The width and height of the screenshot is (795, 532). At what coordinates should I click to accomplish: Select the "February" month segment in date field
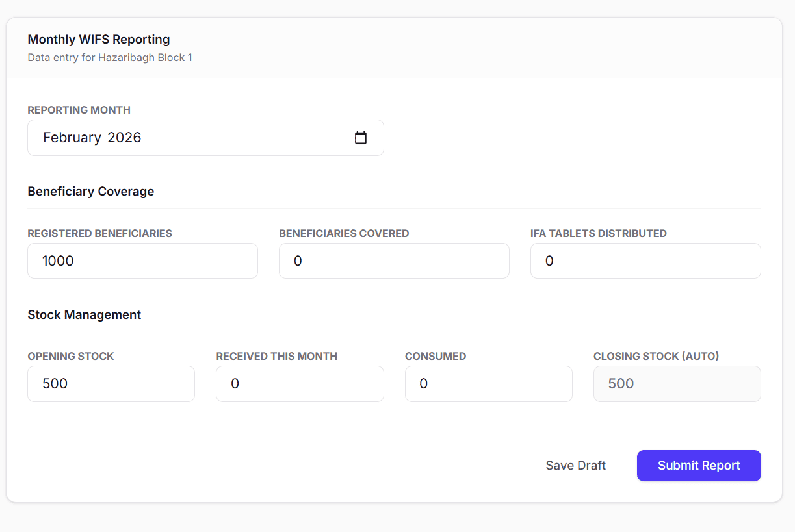(x=72, y=138)
